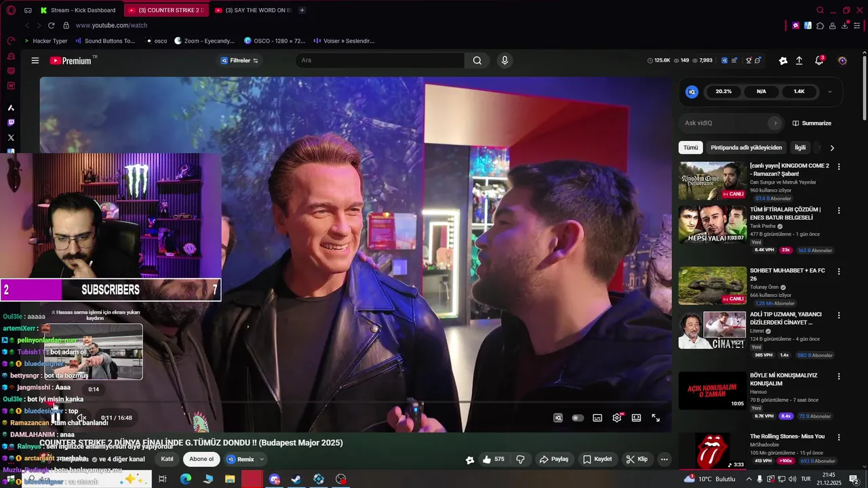Open more actions ellipsis below the video
This screenshot has height=488, width=868.
(665, 459)
